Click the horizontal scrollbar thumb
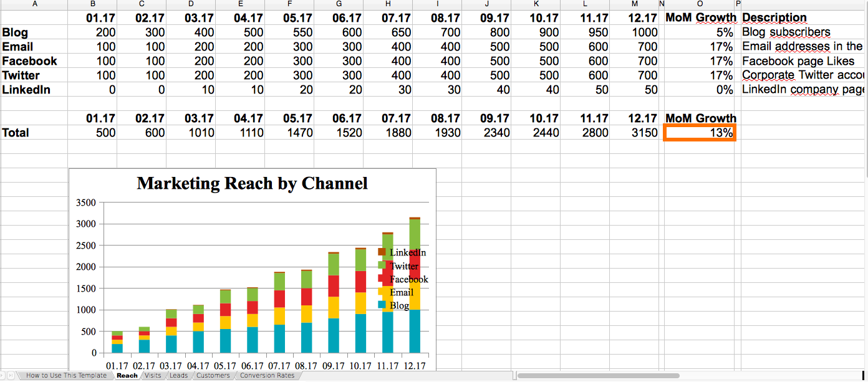This screenshot has width=868, height=382. click(x=597, y=376)
